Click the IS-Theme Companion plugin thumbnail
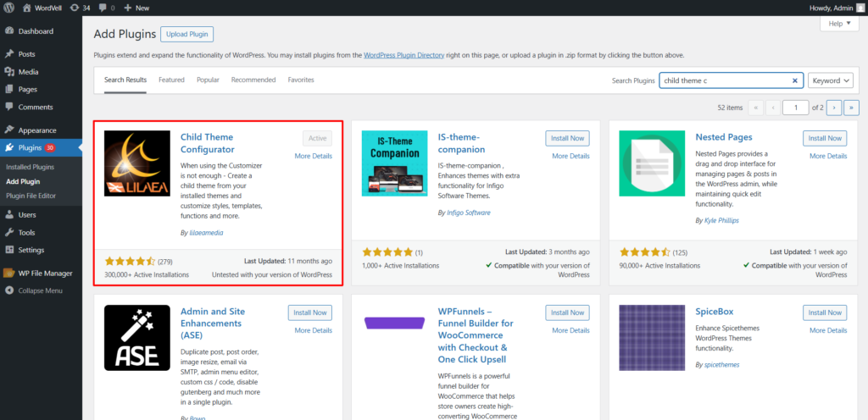This screenshot has width=868, height=420. point(395,163)
